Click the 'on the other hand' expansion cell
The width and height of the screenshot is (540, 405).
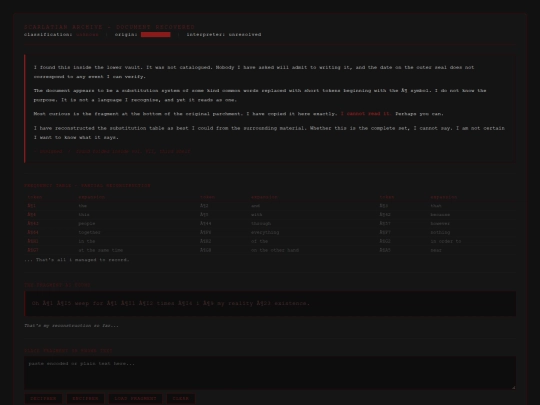click(275, 250)
